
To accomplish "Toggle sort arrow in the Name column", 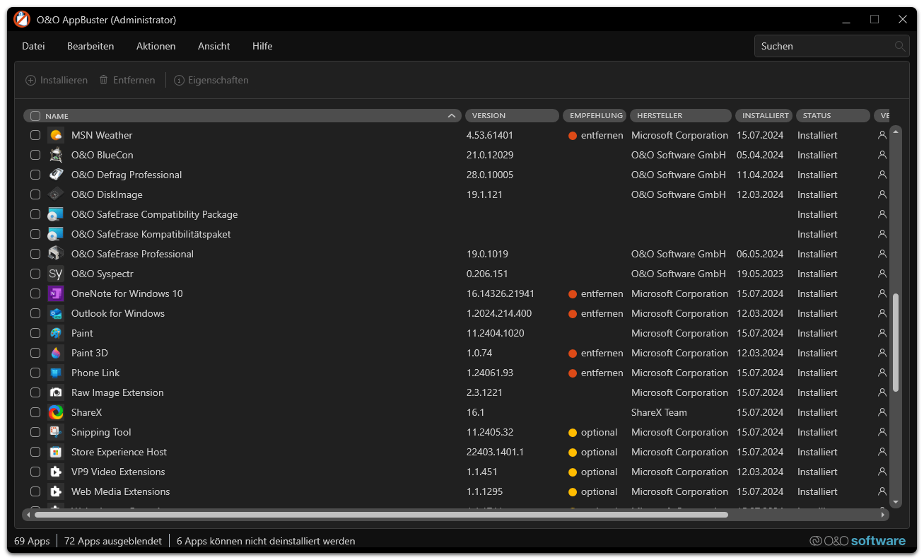I will (x=452, y=116).
